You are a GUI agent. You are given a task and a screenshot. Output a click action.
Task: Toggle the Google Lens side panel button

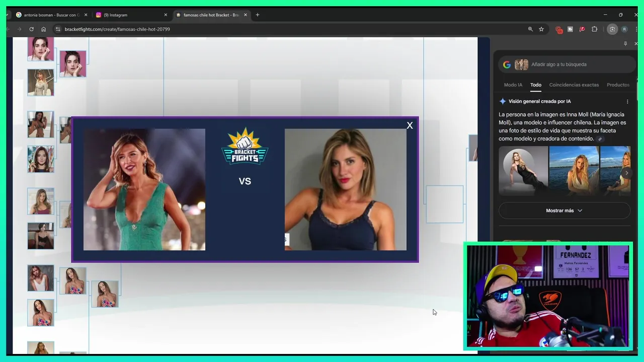point(612,29)
